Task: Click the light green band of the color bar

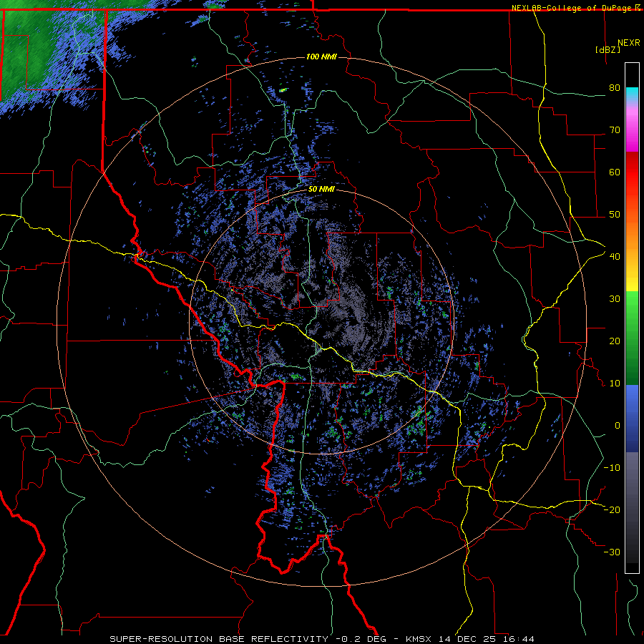Action: coord(632,306)
